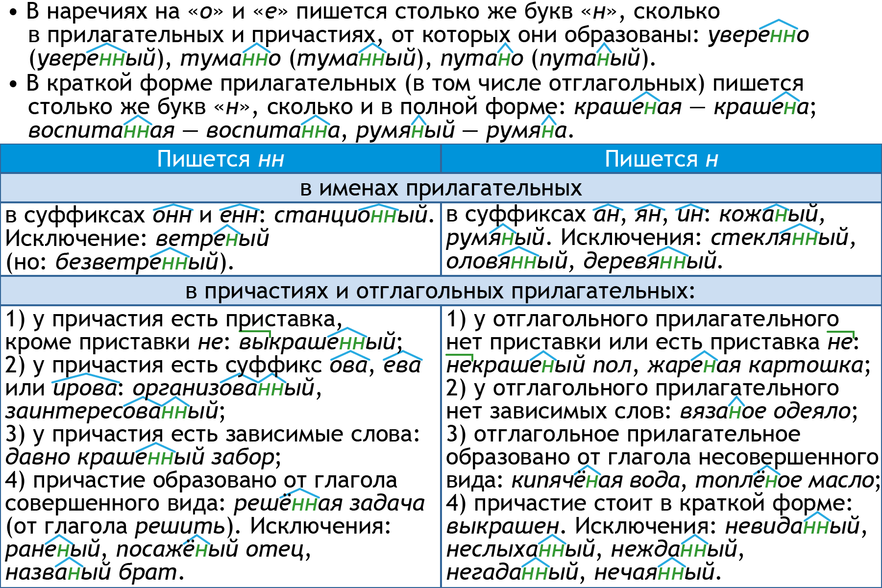Select 'в причастиях и отглагольных прилагательных:' section row
This screenshot has width=882, height=588.
tap(441, 291)
